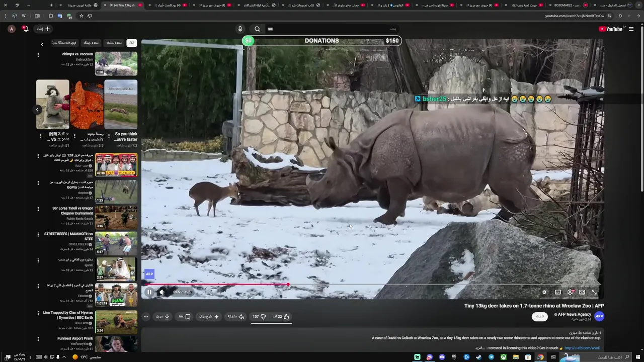Open more actions menu under the video
The height and width of the screenshot is (362, 644).
coord(146,317)
